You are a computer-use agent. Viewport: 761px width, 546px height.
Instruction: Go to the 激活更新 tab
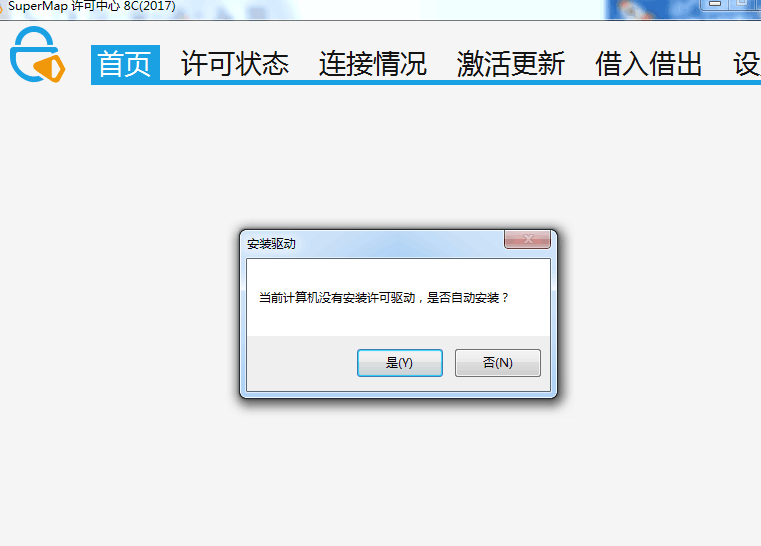(511, 64)
